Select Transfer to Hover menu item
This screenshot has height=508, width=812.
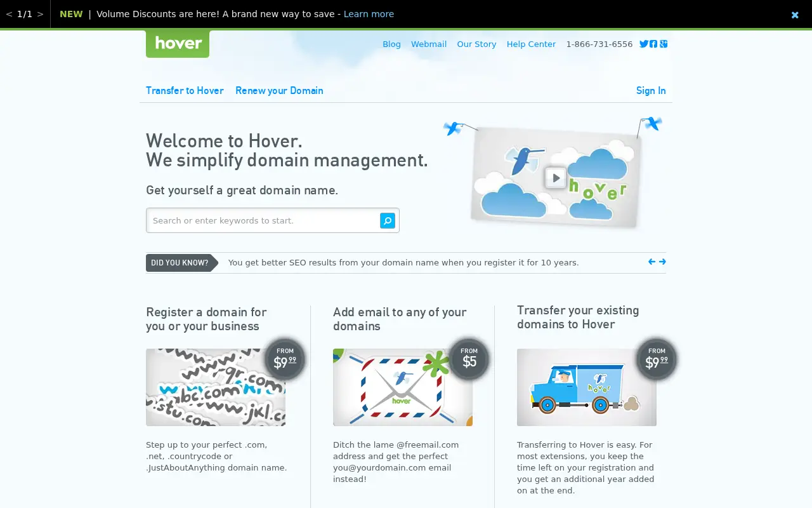(185, 90)
